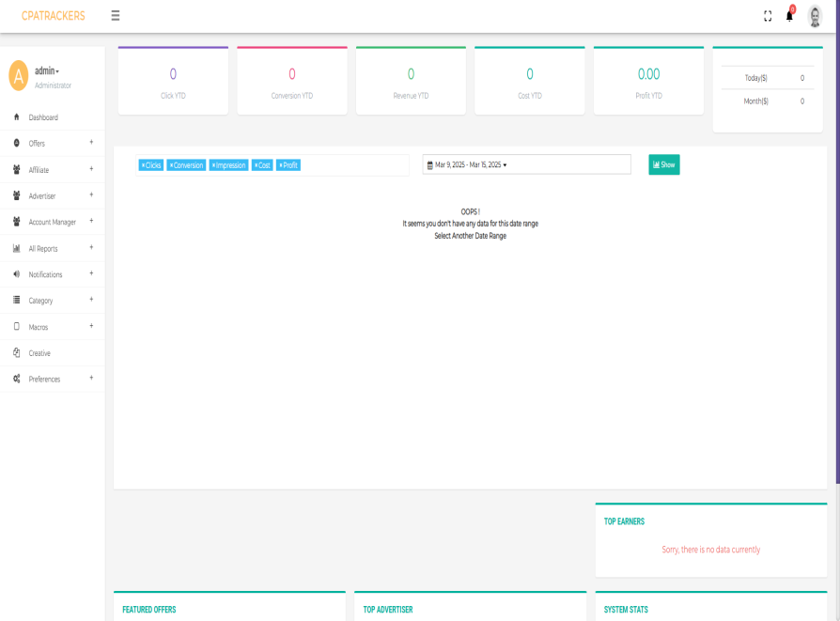Open the admin user dropdown
The height and width of the screenshot is (621, 840).
(47, 71)
